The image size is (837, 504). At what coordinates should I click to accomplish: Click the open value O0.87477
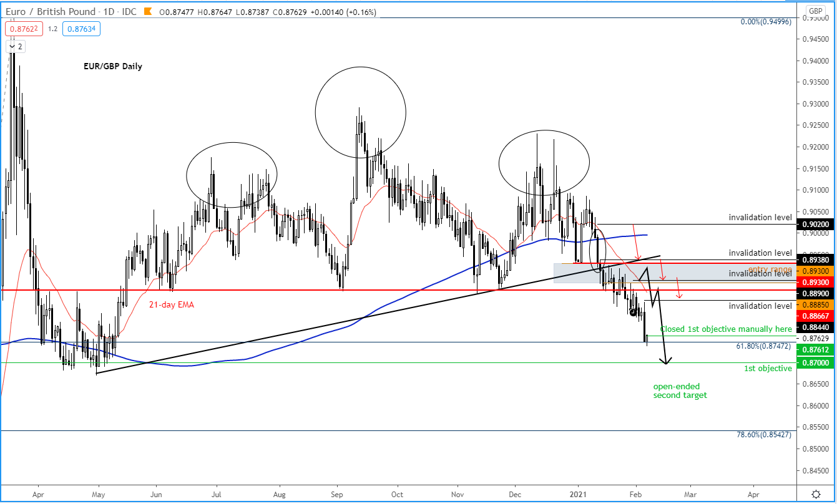[x=177, y=12]
